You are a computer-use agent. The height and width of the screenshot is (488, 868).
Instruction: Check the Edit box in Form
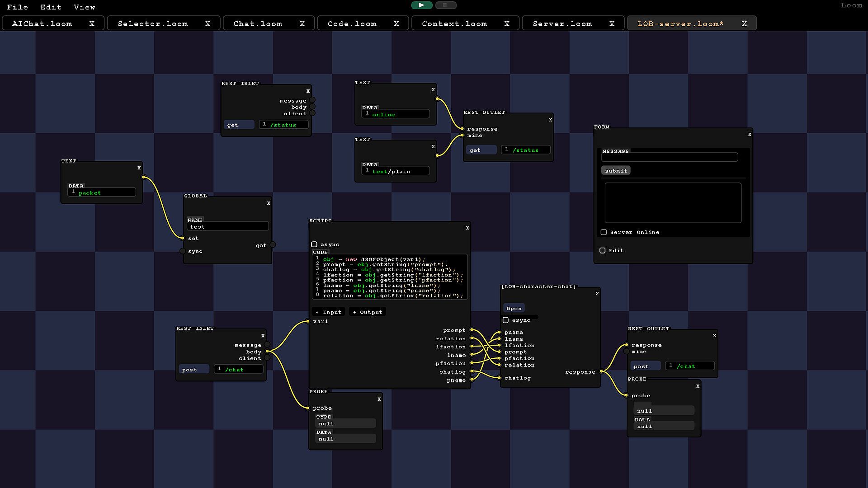point(603,250)
